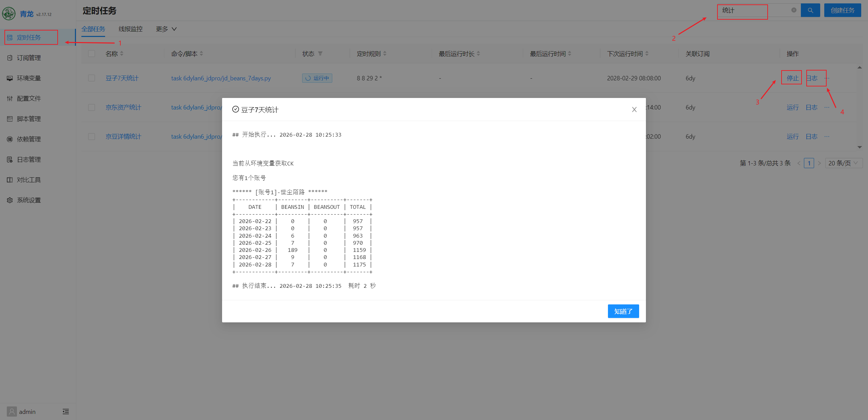
Task: Open 环境变量 management page
Action: [x=29, y=78]
